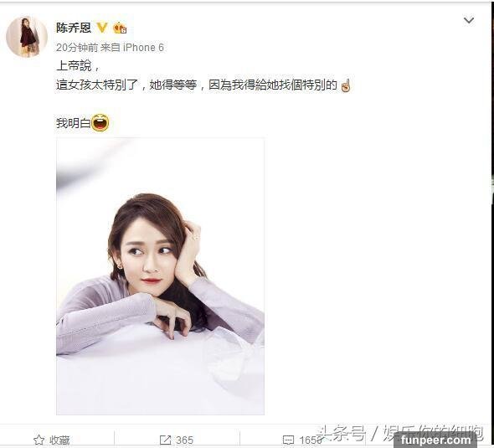Click the funpeer.com watermark
Viewport: 494px width, 448px height.
click(x=436, y=440)
